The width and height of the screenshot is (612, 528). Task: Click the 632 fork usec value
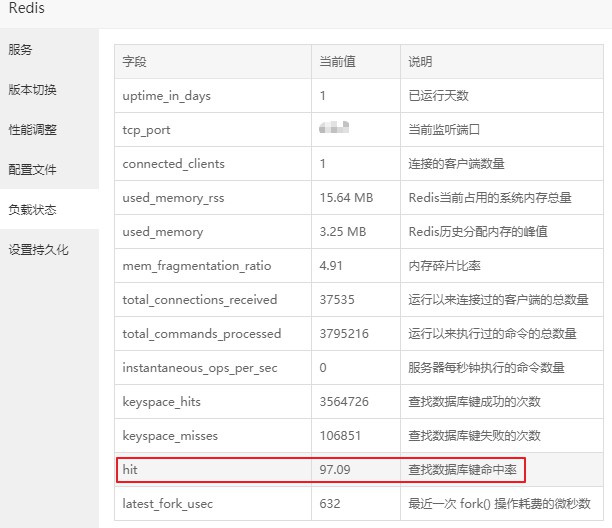(330, 503)
